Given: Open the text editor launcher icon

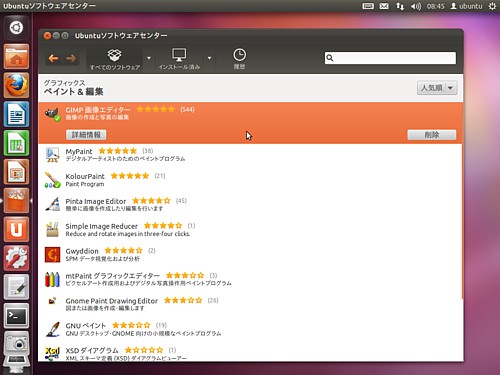Looking at the screenshot, I should (x=16, y=287).
